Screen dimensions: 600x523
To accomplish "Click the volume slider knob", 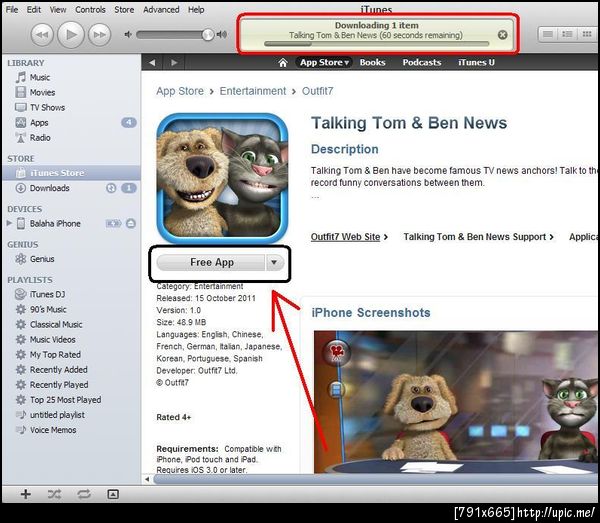I will click(208, 35).
